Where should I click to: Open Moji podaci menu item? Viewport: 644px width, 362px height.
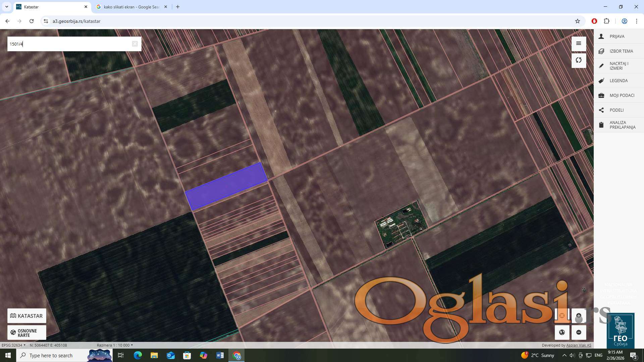coord(622,96)
